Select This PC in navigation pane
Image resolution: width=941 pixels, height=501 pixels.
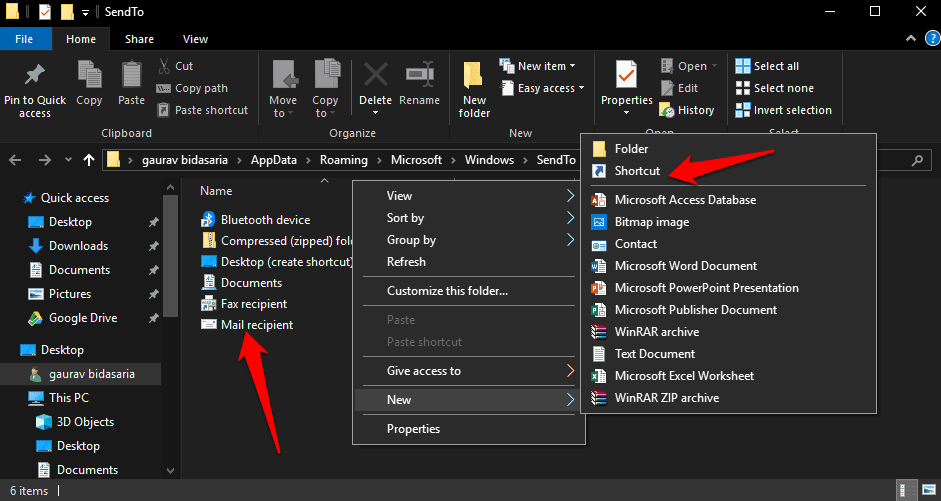coord(68,398)
